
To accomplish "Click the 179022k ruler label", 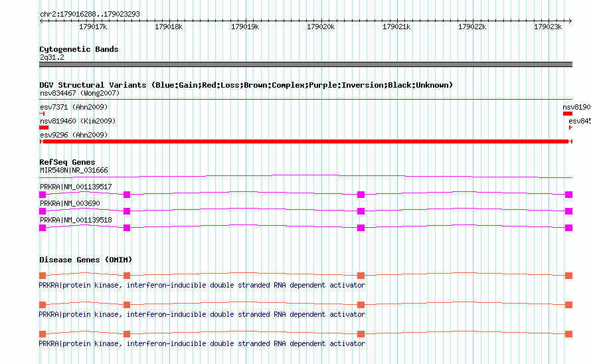I will tap(472, 27).
